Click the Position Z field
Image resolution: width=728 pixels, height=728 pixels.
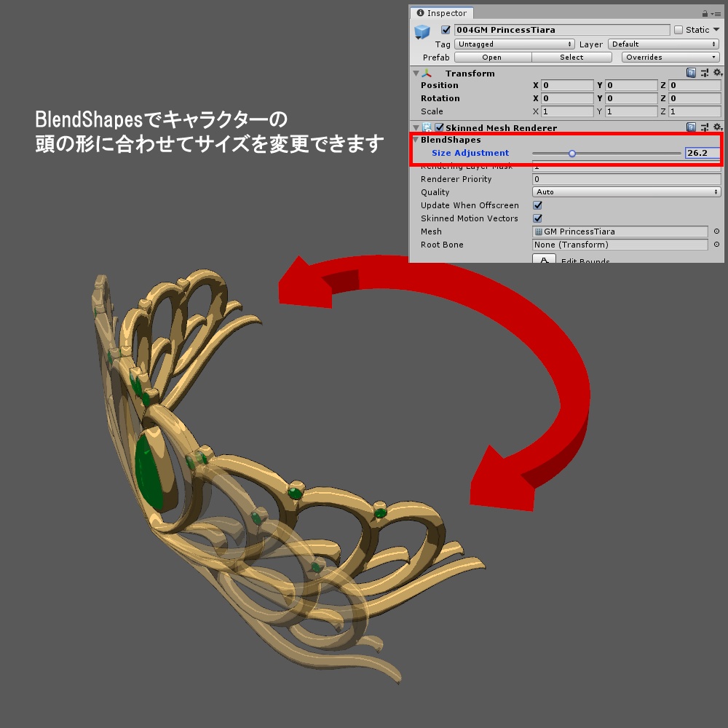pyautogui.click(x=695, y=85)
